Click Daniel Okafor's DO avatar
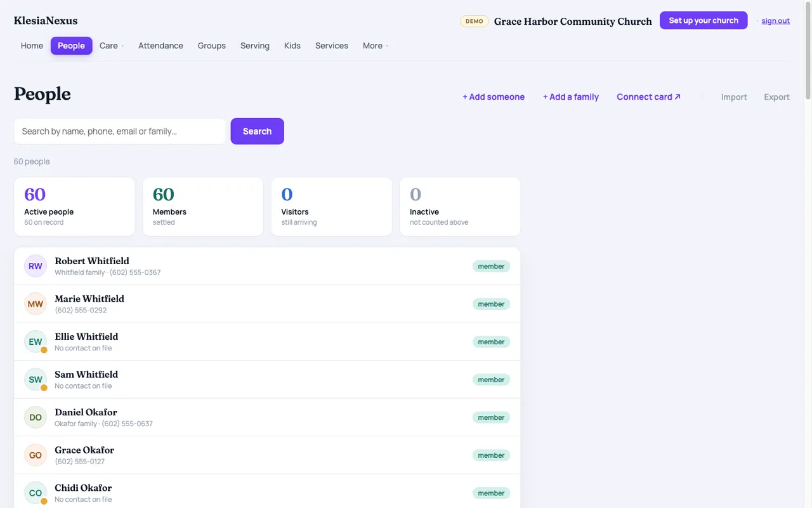The height and width of the screenshot is (508, 812). coord(36,417)
